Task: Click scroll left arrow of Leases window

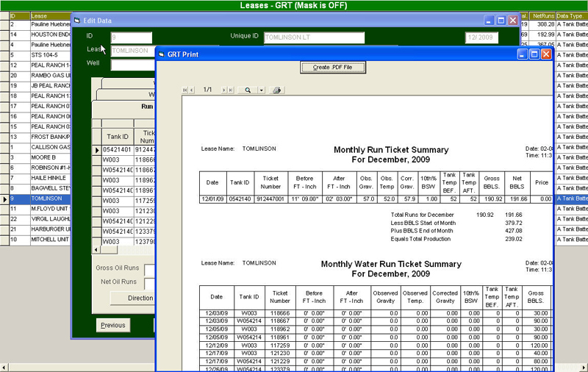Action: pyautogui.click(x=4, y=367)
